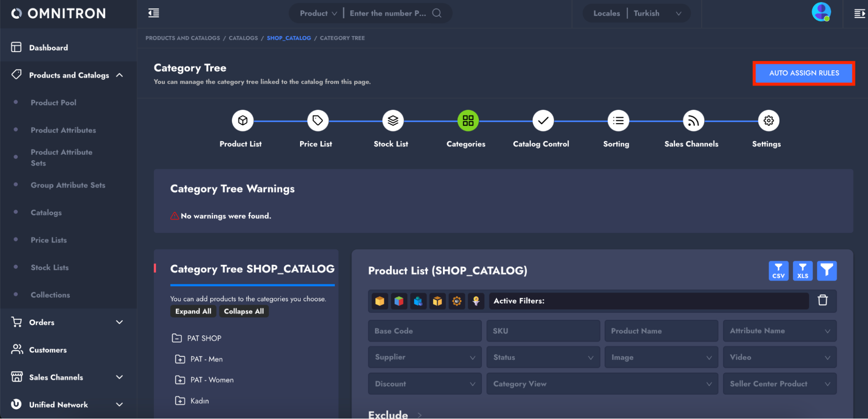Open Product Pool in sidebar
The height and width of the screenshot is (419, 868).
[53, 103]
